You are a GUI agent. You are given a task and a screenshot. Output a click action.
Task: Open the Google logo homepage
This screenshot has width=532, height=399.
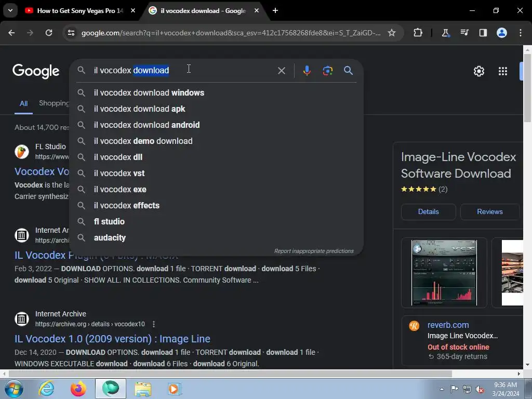tap(36, 71)
